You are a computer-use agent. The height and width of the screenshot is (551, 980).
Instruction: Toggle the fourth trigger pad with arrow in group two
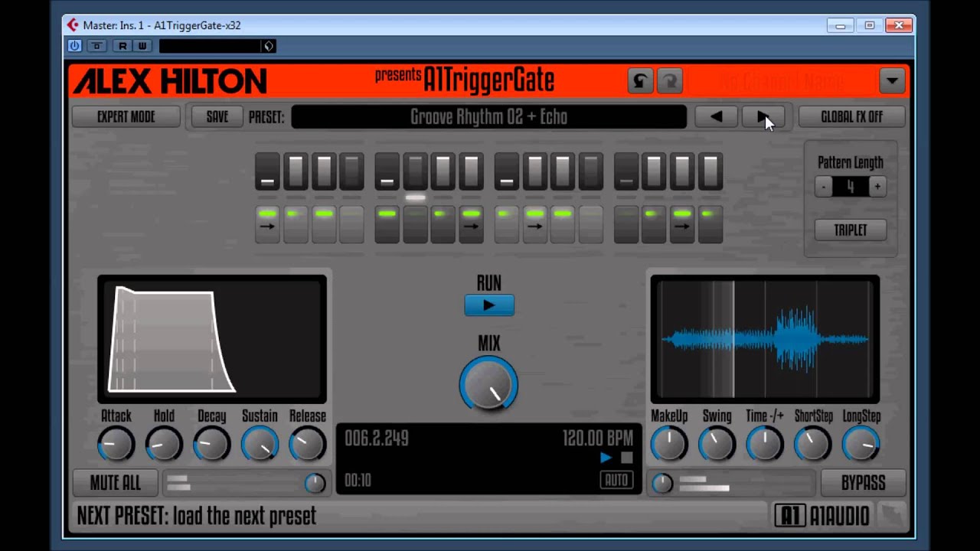(x=472, y=224)
